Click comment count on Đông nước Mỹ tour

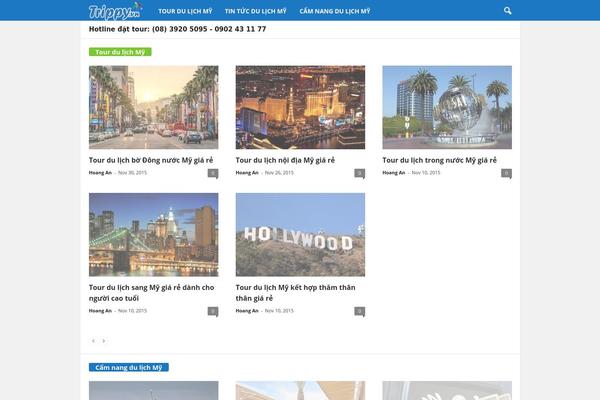213,173
